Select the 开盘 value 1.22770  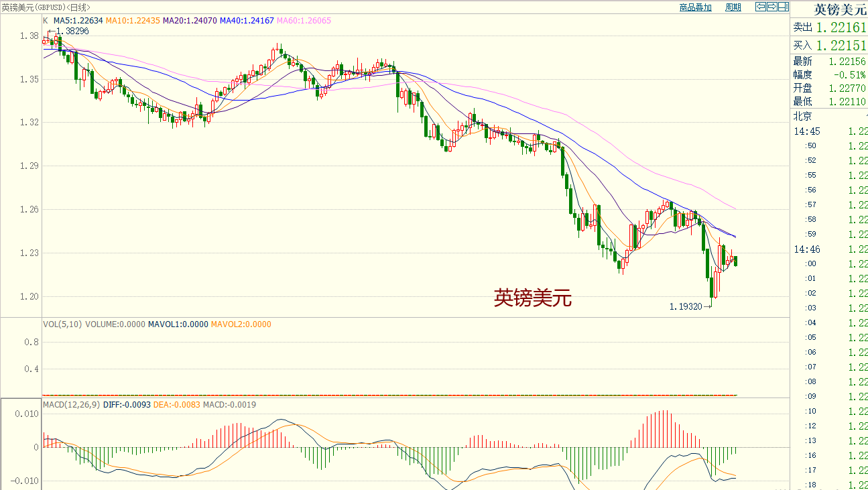[847, 88]
